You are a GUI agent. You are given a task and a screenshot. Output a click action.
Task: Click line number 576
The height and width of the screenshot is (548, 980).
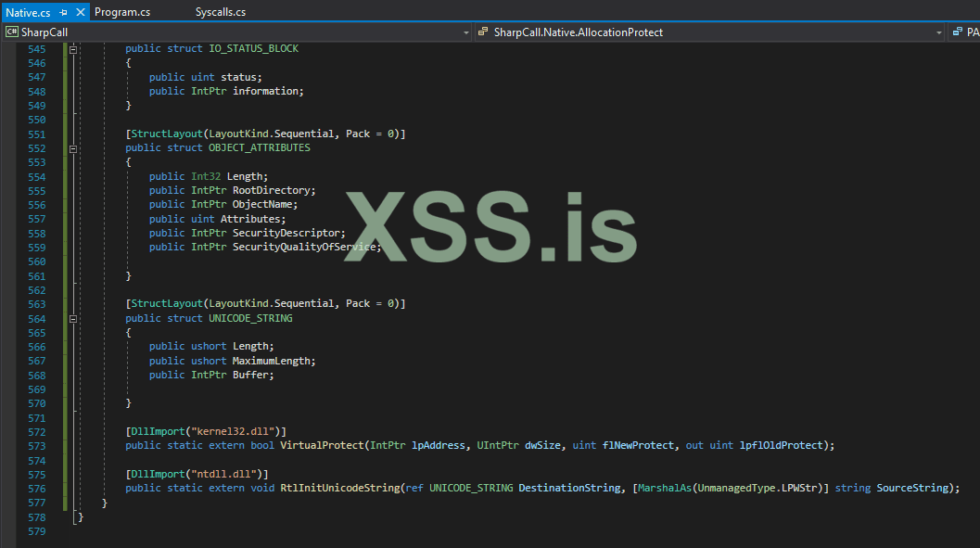click(36, 489)
